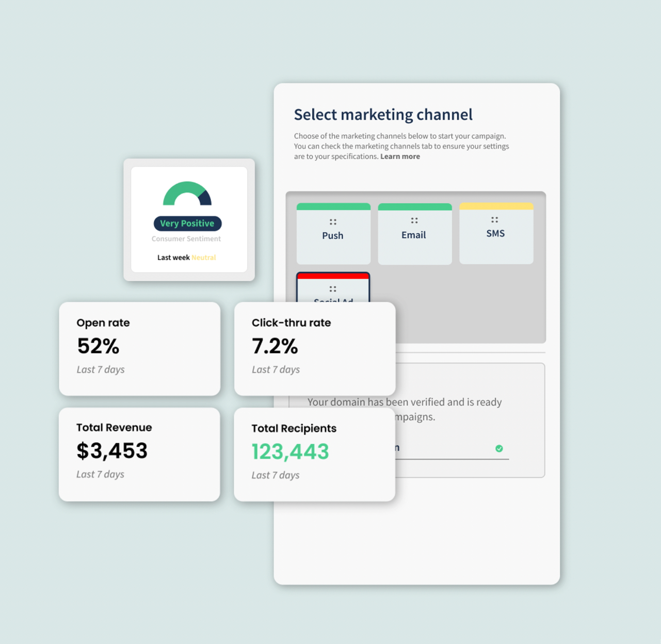Click the drag handle dots on SMS card
This screenshot has height=644, width=661.
(495, 219)
